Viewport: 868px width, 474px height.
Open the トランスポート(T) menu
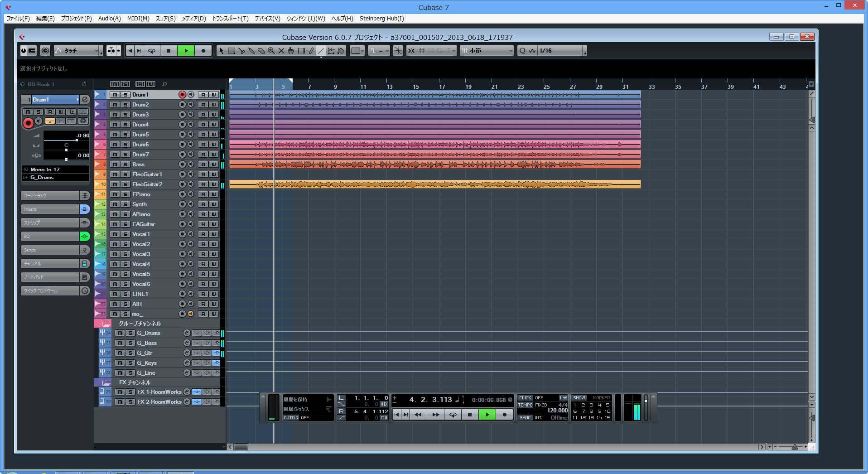tap(230, 19)
